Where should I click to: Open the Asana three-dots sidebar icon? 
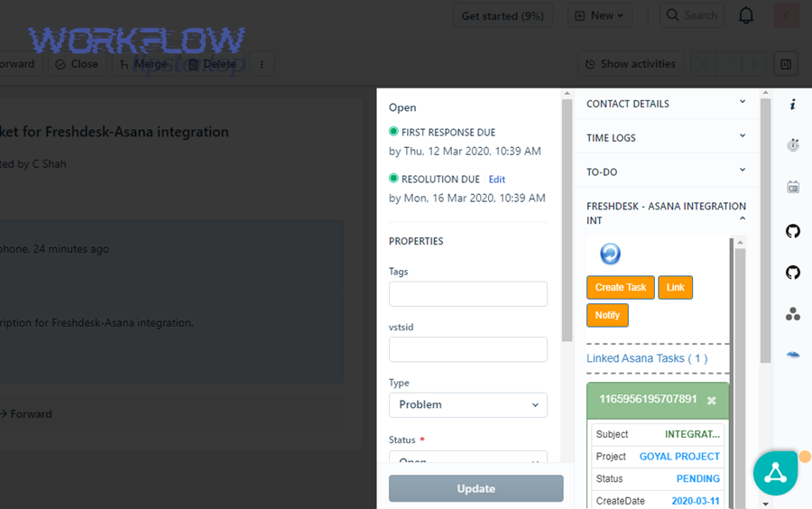point(793,314)
